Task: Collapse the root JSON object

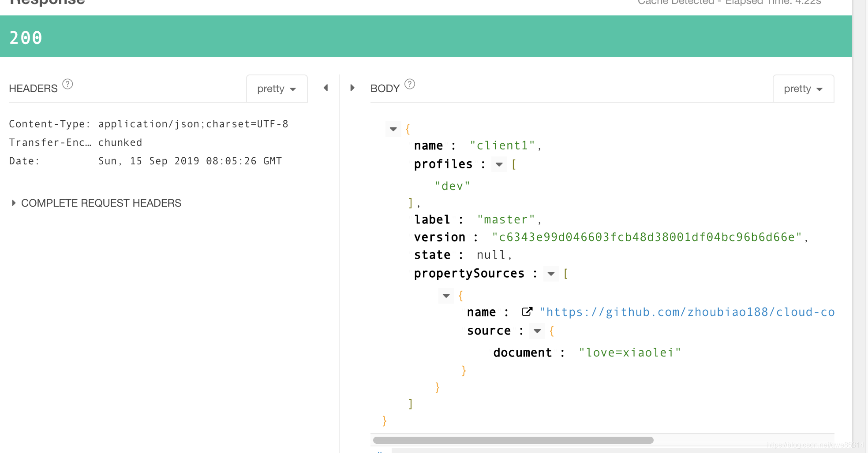Action: coord(393,129)
